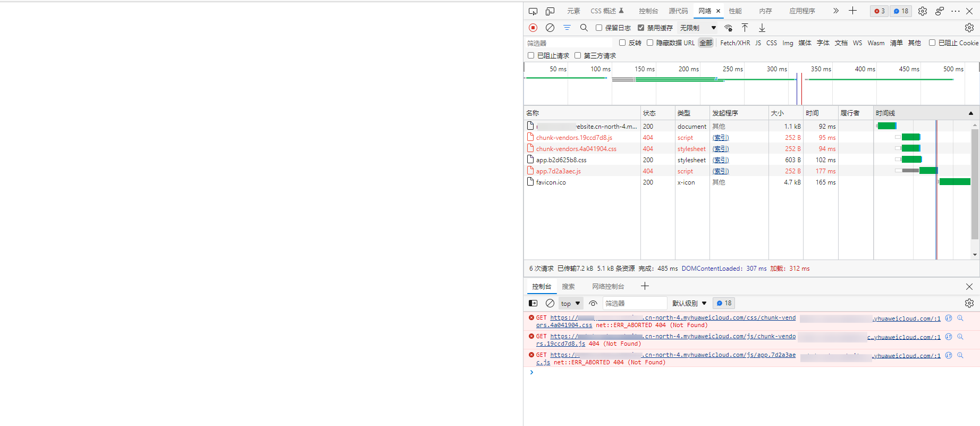Image resolution: width=980 pixels, height=426 pixels.
Task: Toggle sort arrow on the 时间线 column
Action: click(x=971, y=113)
